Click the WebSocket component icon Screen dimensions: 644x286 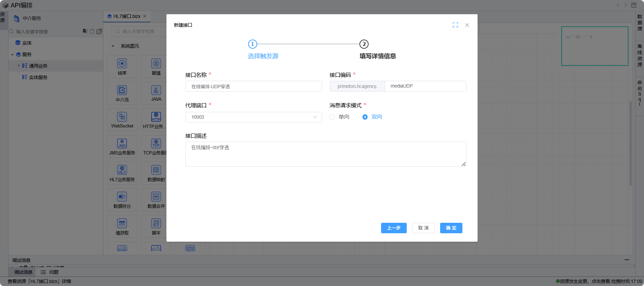click(122, 117)
